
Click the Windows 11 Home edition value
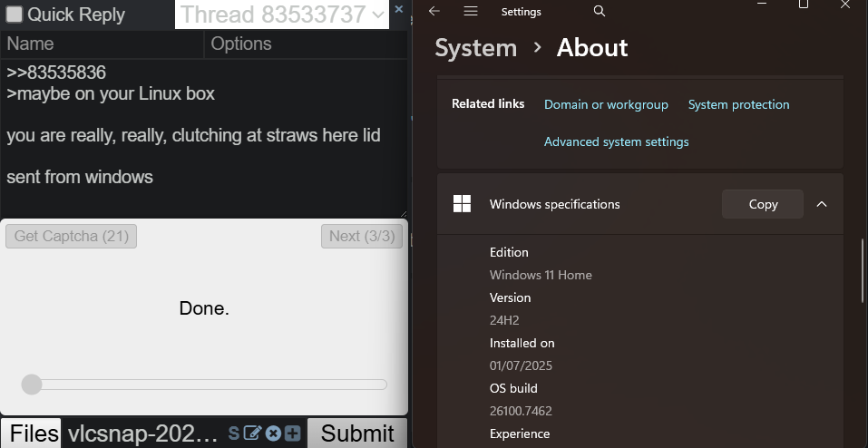coord(541,275)
